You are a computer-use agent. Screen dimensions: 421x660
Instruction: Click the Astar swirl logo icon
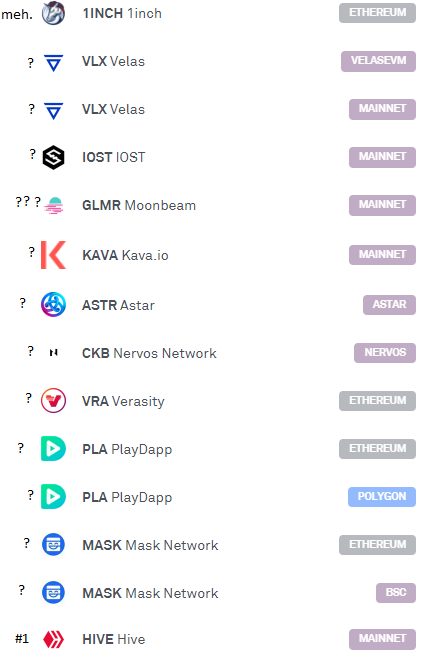click(x=53, y=304)
